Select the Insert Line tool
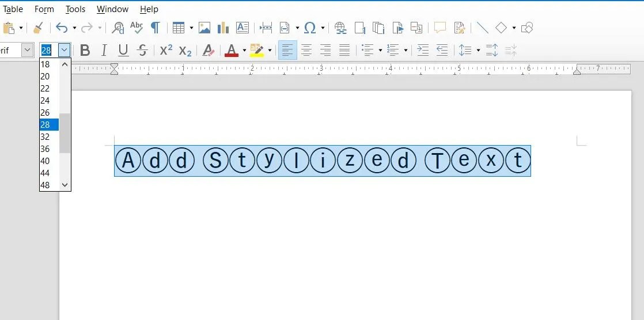The height and width of the screenshot is (320, 644). (482, 28)
